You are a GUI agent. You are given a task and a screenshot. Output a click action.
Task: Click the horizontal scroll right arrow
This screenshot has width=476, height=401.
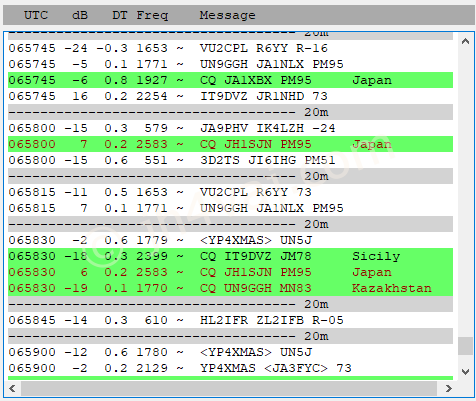pos(449,388)
